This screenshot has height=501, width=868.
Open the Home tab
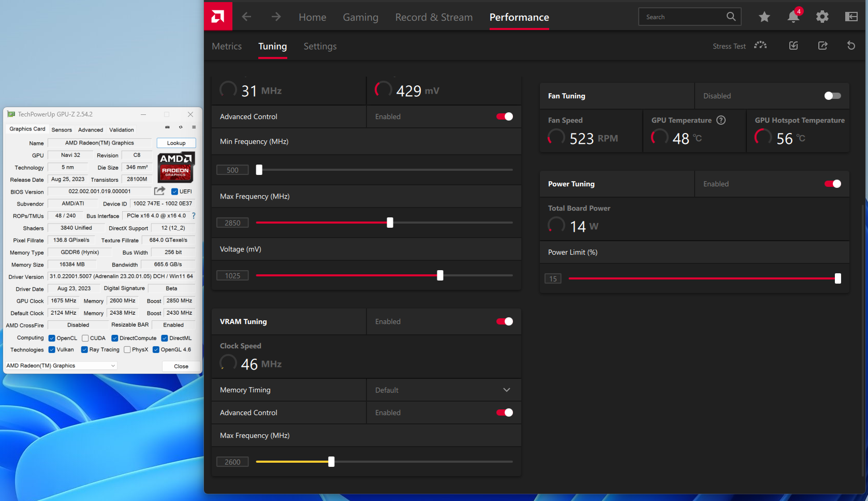coord(313,17)
